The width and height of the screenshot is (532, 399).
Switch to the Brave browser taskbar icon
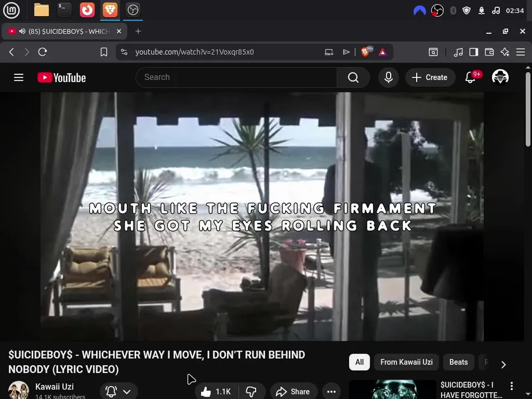[110, 10]
